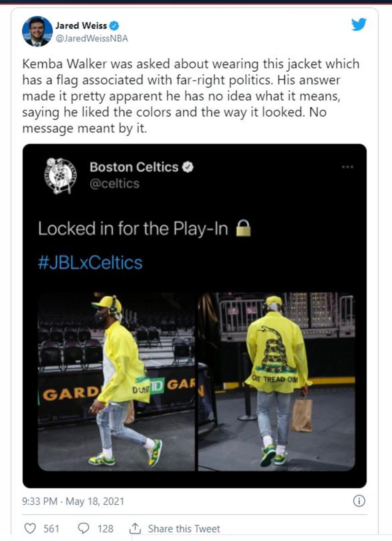Click the @celtics handle
The height and width of the screenshot is (541, 392).
click(114, 184)
